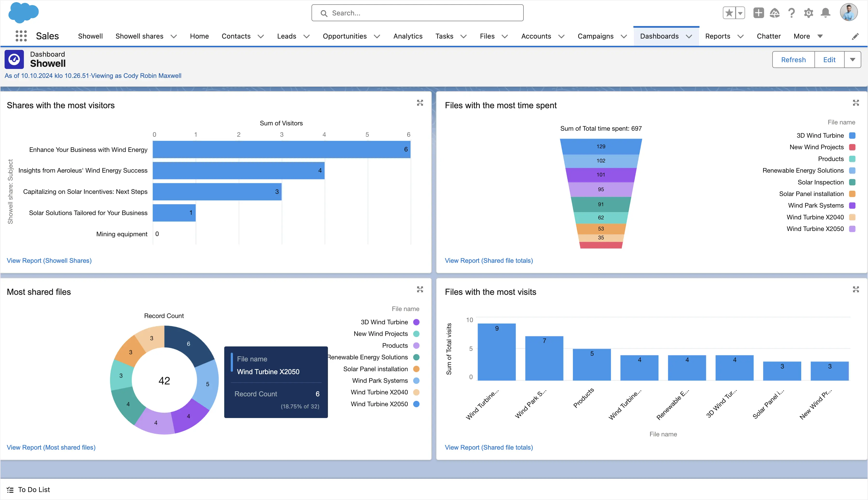Click the visits bar with value 7
Viewport: 868px width, 500px height.
point(544,358)
